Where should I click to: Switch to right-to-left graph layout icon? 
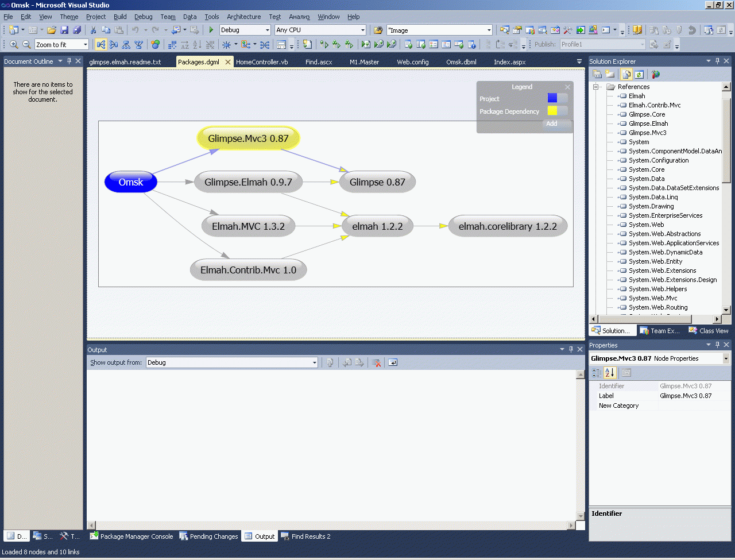click(x=114, y=44)
